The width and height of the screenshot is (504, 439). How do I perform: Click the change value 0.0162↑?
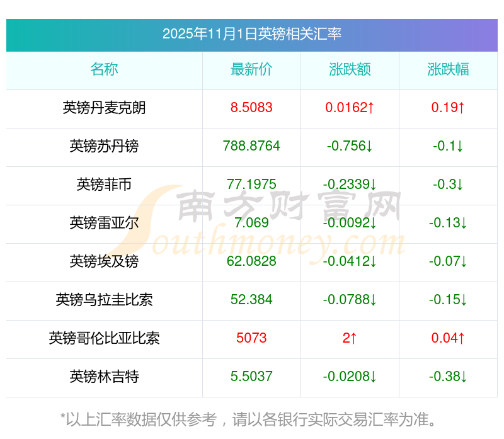tap(350, 108)
